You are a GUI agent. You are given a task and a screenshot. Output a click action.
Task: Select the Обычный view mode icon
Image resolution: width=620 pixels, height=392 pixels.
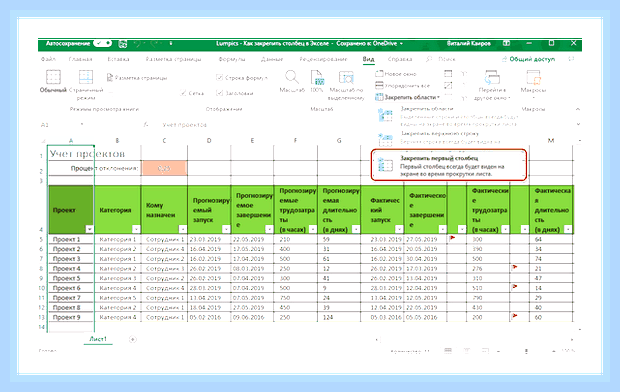coord(53,77)
